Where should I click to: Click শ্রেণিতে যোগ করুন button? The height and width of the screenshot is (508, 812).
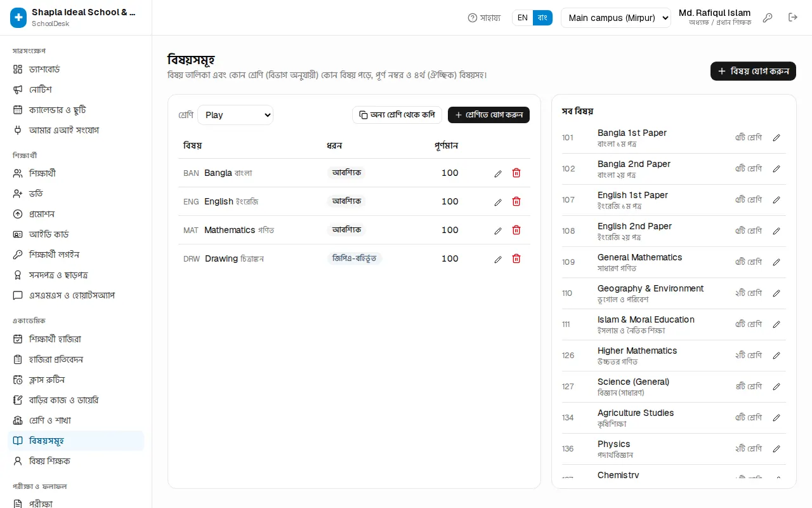click(488, 115)
